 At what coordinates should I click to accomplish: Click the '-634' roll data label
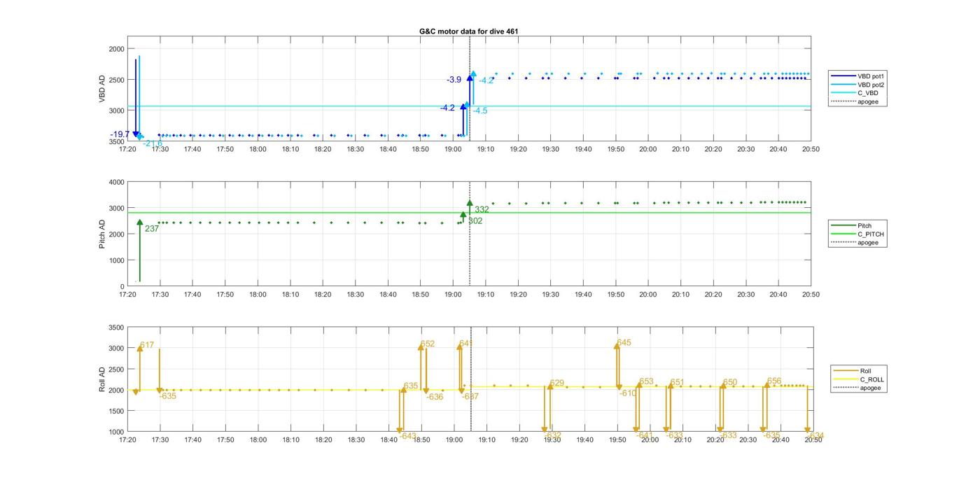coord(815,435)
